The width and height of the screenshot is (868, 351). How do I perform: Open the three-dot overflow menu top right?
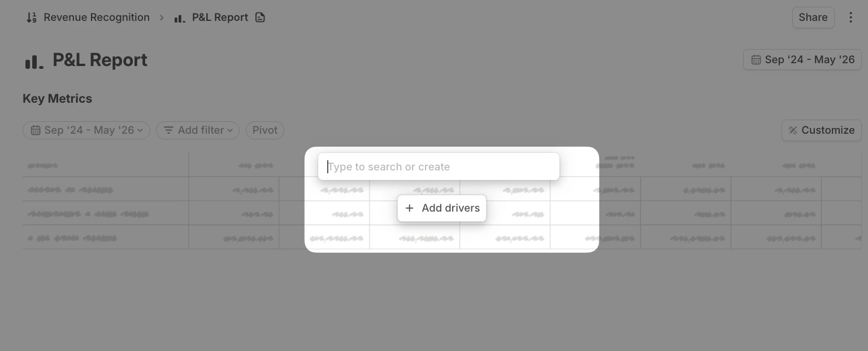tap(850, 17)
